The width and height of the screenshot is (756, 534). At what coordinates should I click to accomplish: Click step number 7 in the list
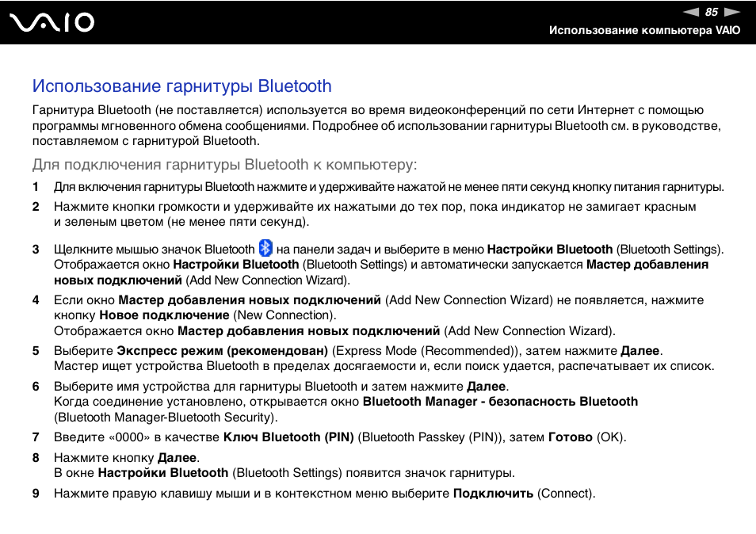click(x=36, y=437)
